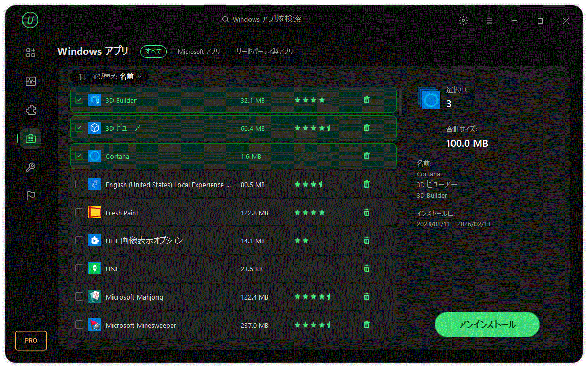The width and height of the screenshot is (588, 368).
Task: Click the アンインストール button
Action: click(x=487, y=325)
